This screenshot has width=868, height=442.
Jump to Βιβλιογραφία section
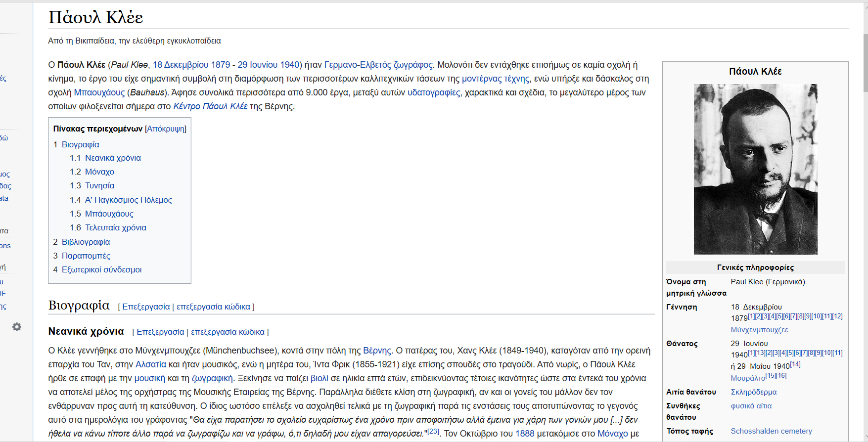(86, 242)
